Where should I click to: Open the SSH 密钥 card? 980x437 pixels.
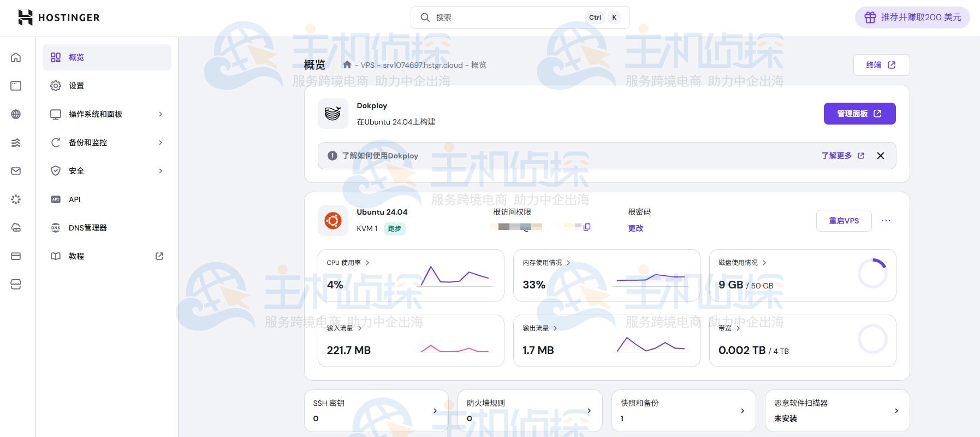coord(377,411)
